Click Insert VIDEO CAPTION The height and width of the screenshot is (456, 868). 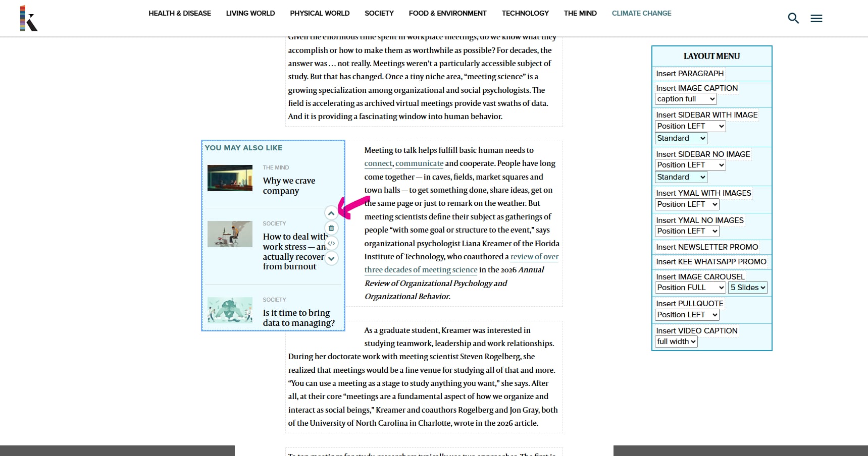point(697,331)
